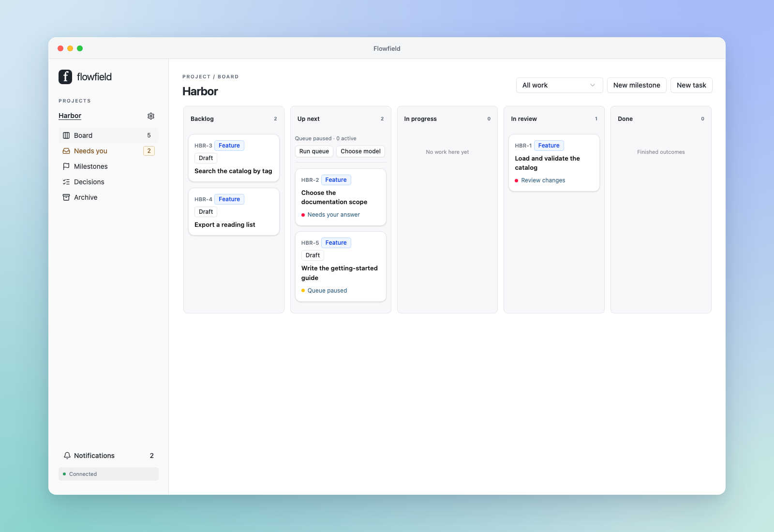Click the Connected status indicator
This screenshot has height=532, width=774.
point(108,474)
